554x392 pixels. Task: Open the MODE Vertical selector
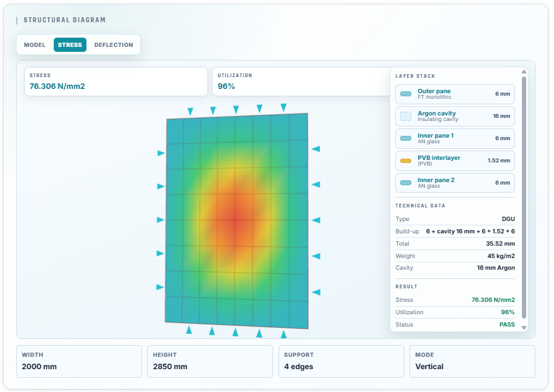click(x=472, y=361)
